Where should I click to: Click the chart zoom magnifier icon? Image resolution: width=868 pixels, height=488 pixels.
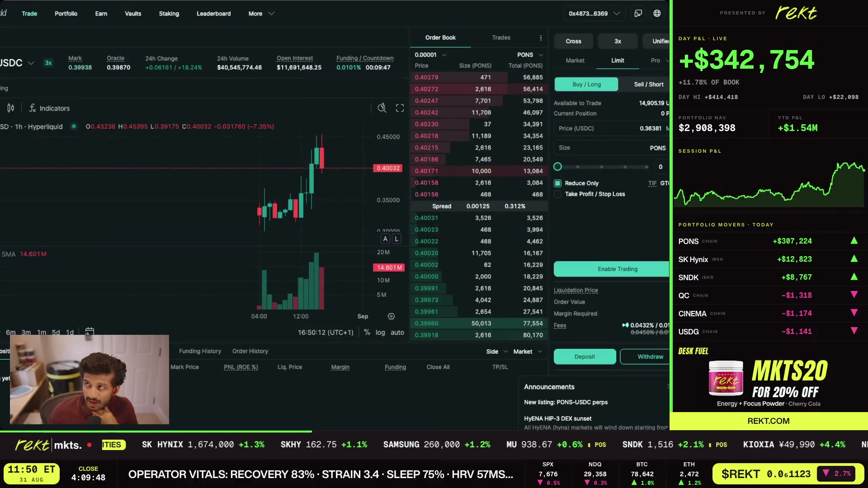tap(382, 108)
